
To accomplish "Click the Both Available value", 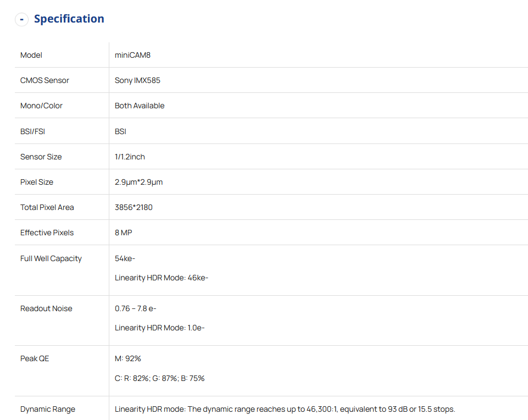I will click(140, 106).
